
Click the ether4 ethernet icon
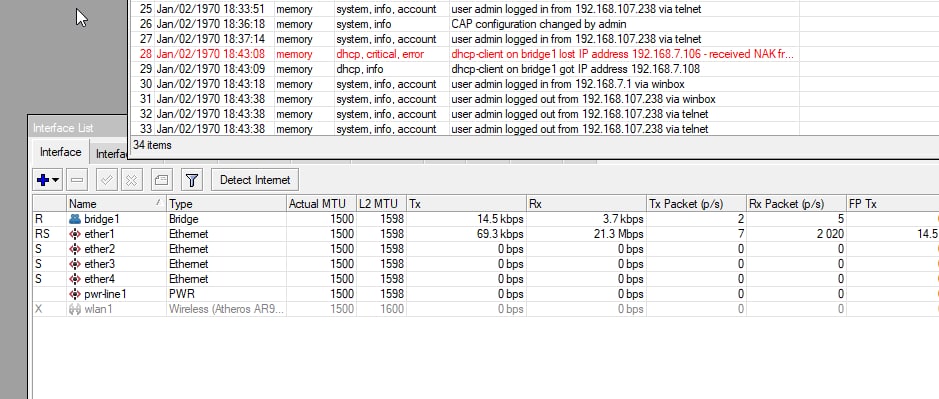click(x=75, y=279)
